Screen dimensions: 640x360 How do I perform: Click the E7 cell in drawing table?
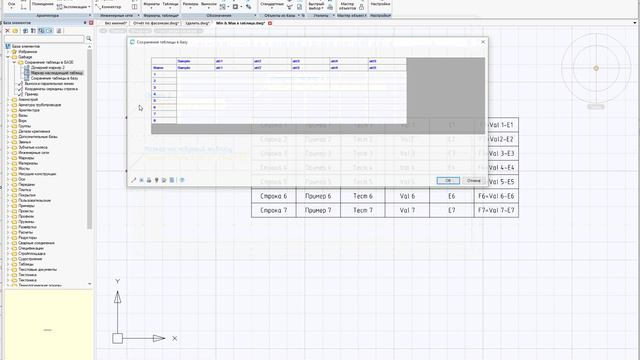[451, 210]
